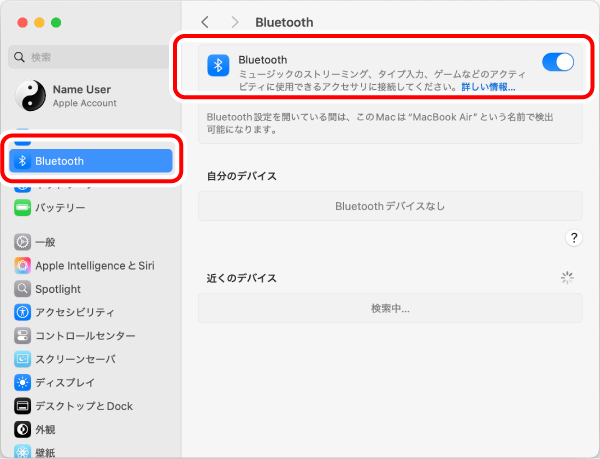Click the Bluetooth デバイスなし row
This screenshot has width=600, height=459.
(390, 206)
